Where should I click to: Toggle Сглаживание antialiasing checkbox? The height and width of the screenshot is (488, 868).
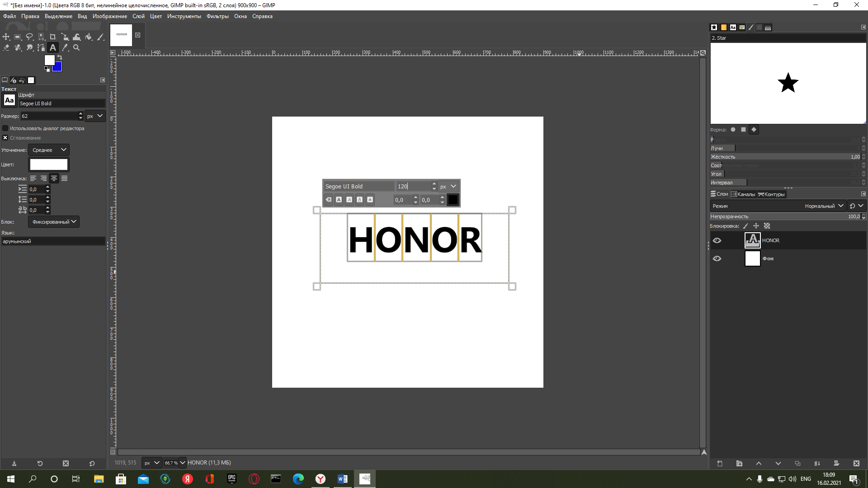click(5, 138)
